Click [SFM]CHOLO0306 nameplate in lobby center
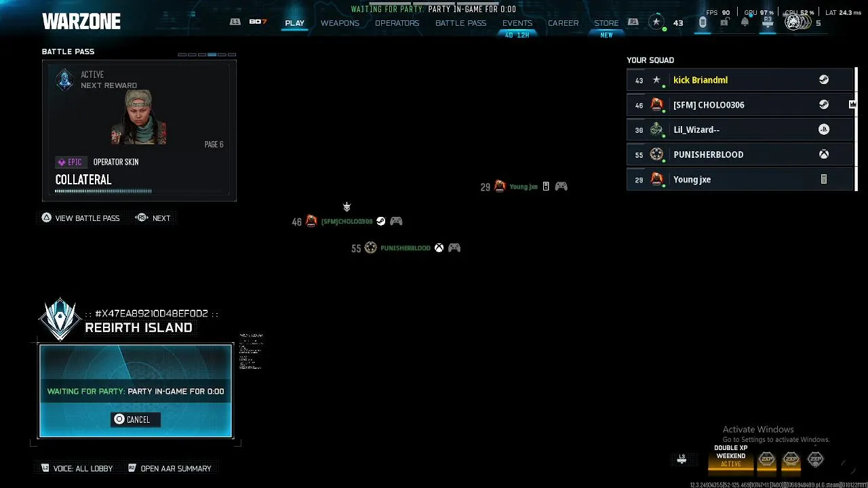The image size is (868, 488). point(347,221)
